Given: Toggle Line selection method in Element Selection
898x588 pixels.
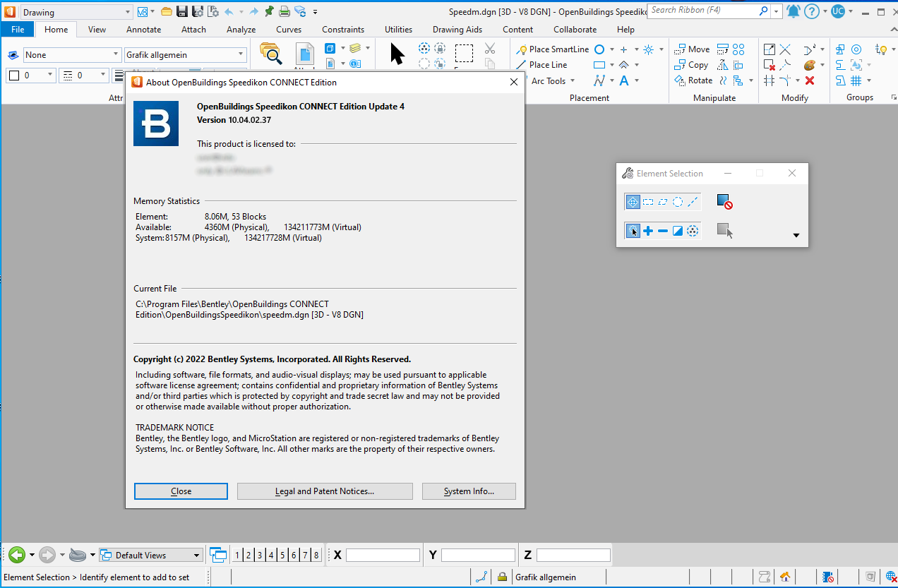Looking at the screenshot, I should click(693, 202).
